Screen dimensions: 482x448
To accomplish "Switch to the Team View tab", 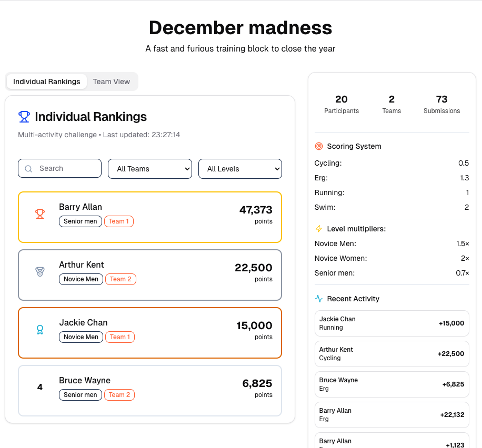I will [111, 82].
